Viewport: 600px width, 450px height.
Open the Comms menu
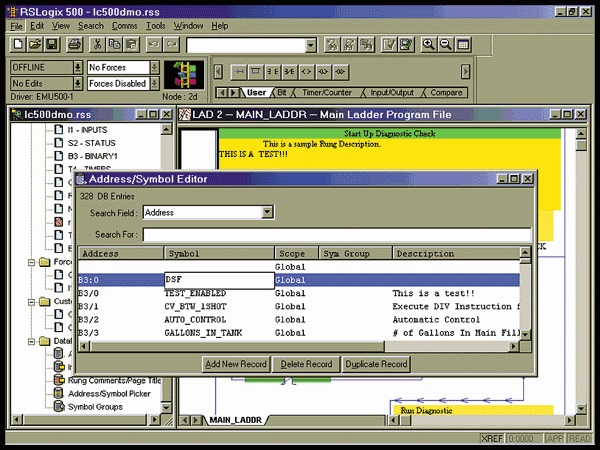coord(124,25)
